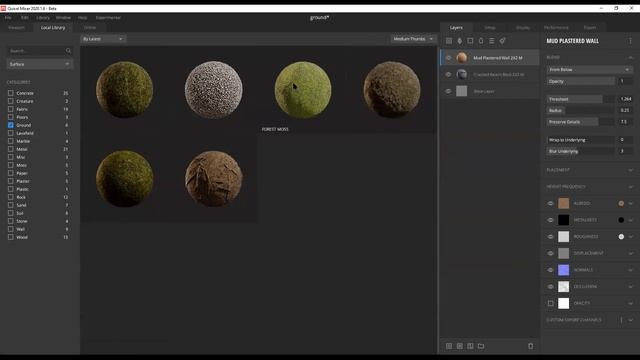Expand the Displacement channel chevron
640x360 pixels.
[631, 253]
